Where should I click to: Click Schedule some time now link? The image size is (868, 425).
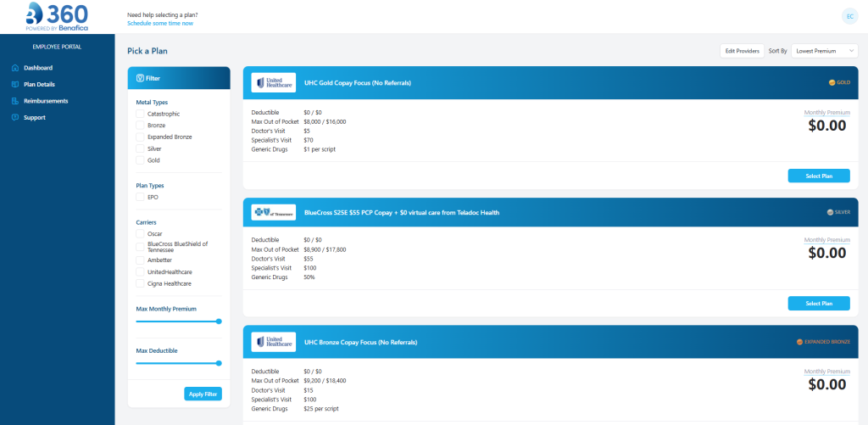(x=160, y=23)
